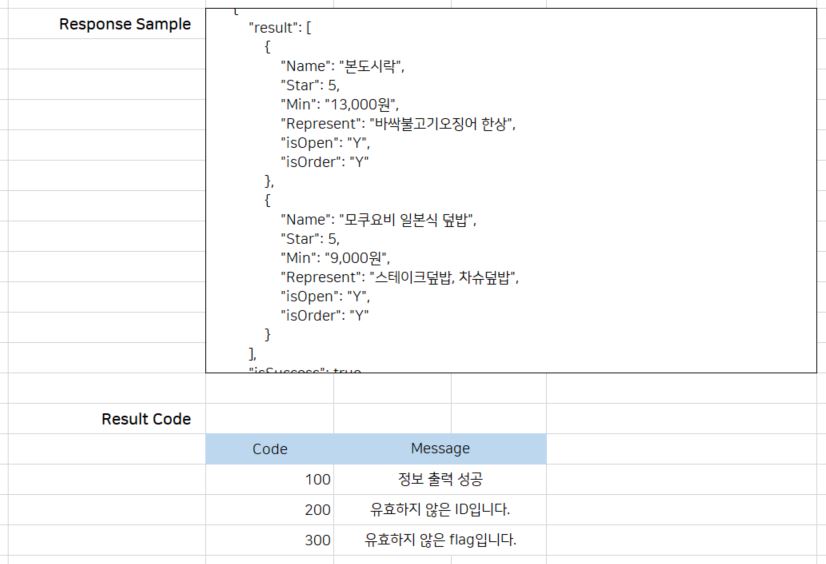Click the "Name": "본도시락" line
This screenshot has height=564, width=826.
pos(343,66)
